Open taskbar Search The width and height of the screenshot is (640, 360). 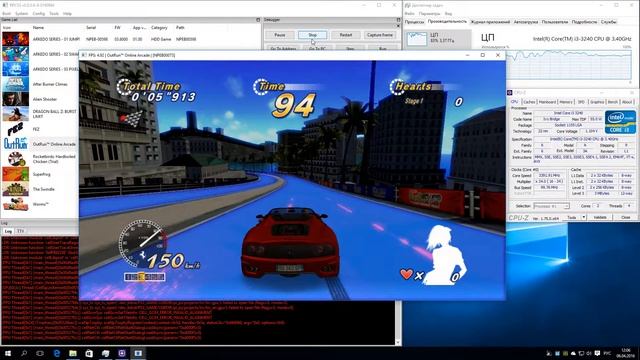click(x=24, y=353)
